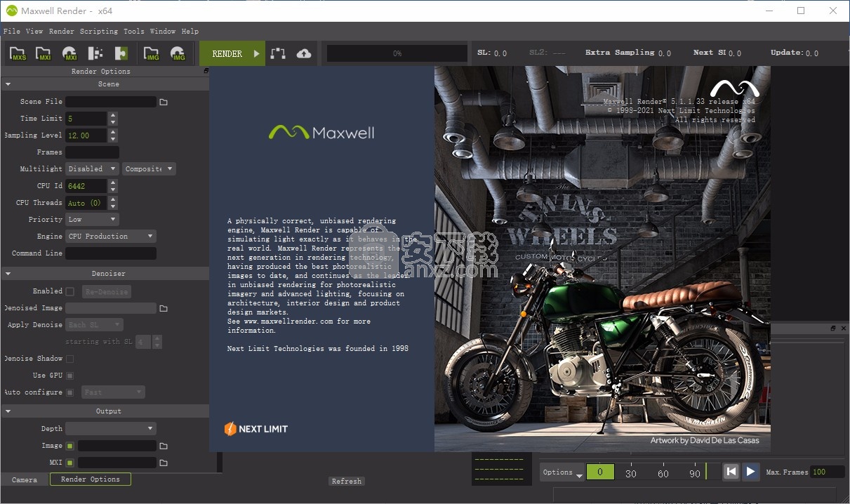850x504 pixels.
Task: Click the Command Line input field
Action: [x=111, y=253]
